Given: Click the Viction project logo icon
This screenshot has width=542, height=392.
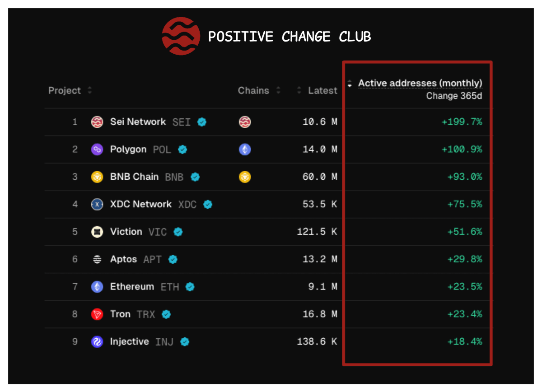Looking at the screenshot, I should click(x=97, y=232).
